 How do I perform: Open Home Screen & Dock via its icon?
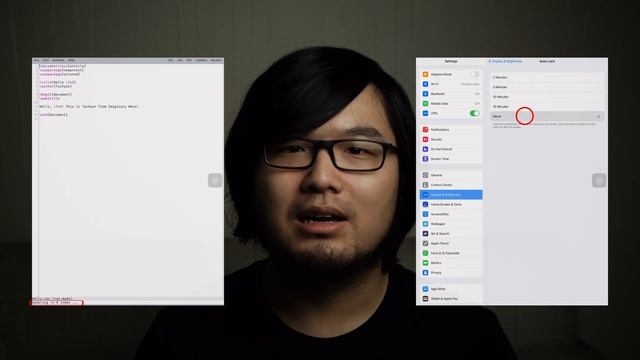point(425,204)
